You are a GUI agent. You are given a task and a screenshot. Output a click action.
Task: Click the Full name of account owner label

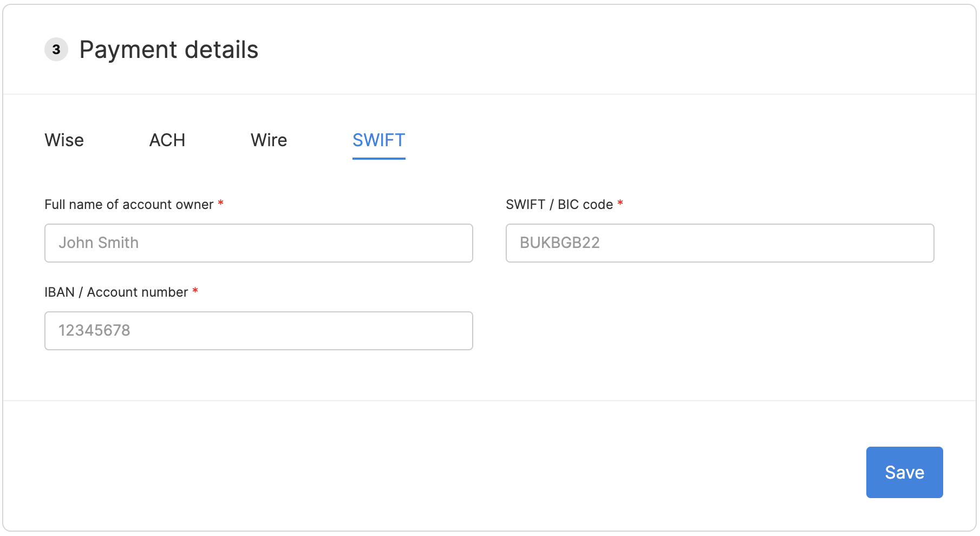click(x=129, y=205)
